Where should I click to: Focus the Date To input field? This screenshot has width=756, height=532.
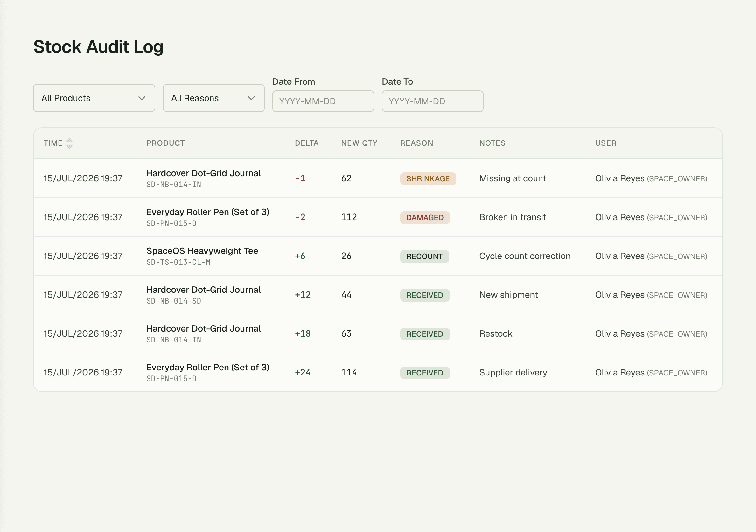tap(432, 101)
